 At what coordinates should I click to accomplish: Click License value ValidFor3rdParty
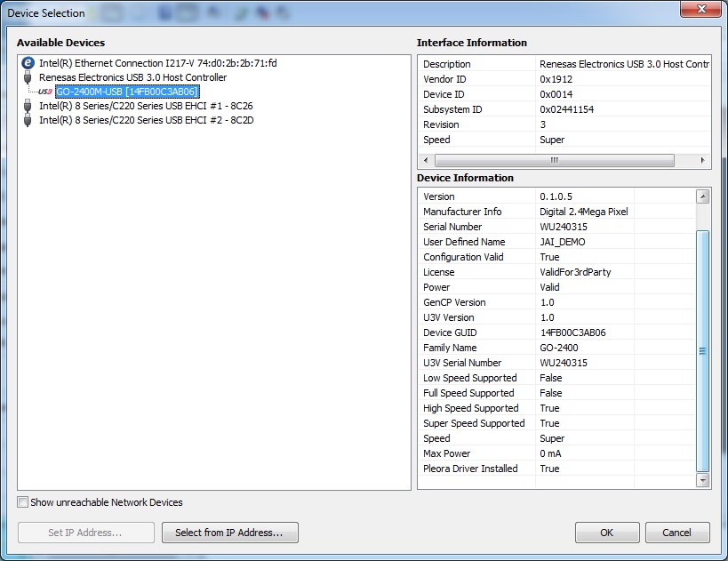(x=575, y=272)
